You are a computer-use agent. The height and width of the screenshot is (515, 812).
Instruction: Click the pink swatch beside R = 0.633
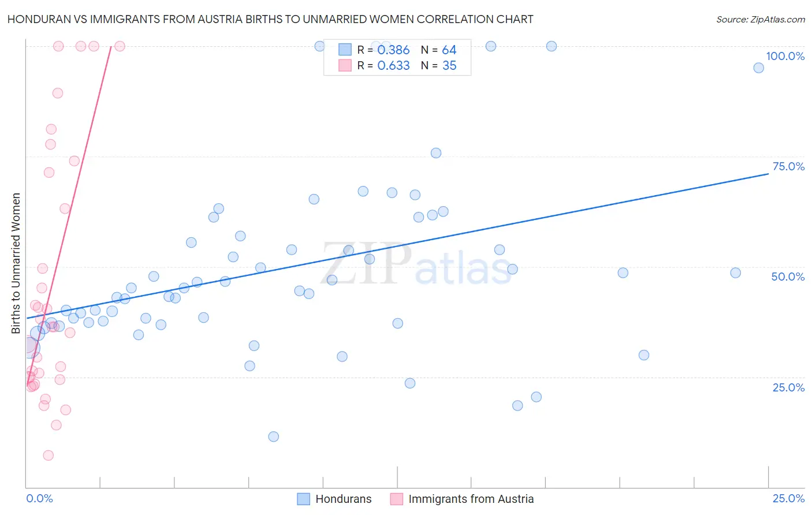tap(345, 66)
